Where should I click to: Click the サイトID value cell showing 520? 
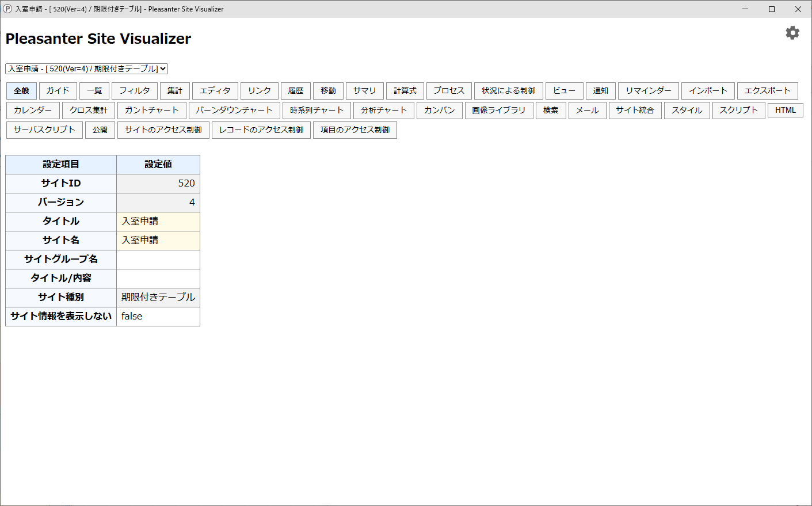tap(158, 183)
